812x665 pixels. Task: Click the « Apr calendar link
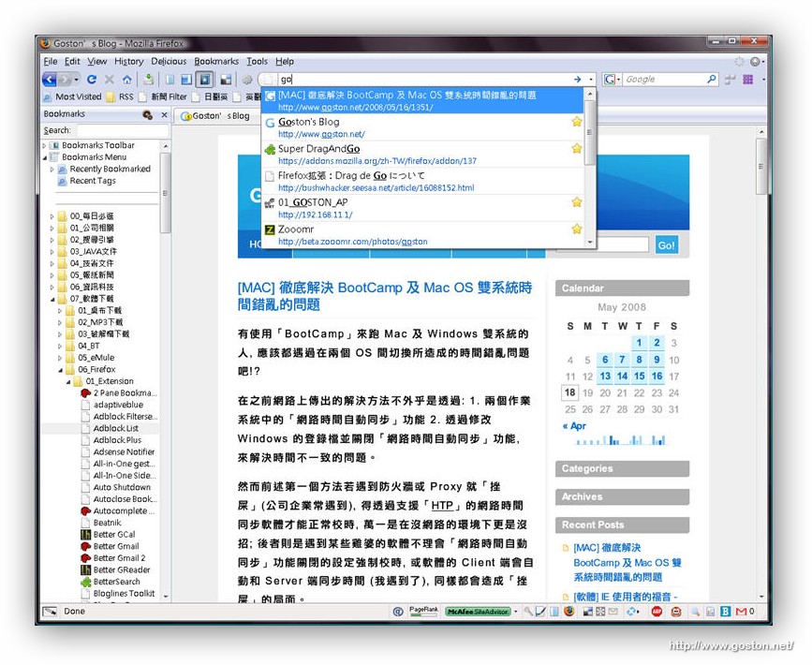click(x=574, y=426)
